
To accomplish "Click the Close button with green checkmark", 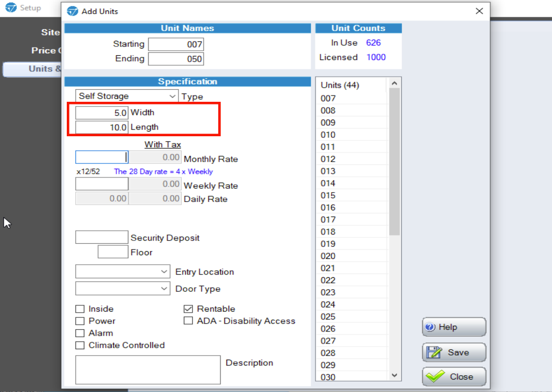I will tap(454, 376).
